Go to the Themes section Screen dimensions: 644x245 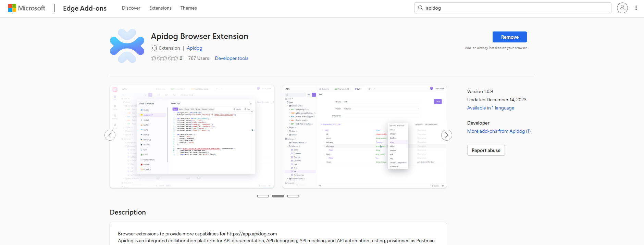[189, 8]
